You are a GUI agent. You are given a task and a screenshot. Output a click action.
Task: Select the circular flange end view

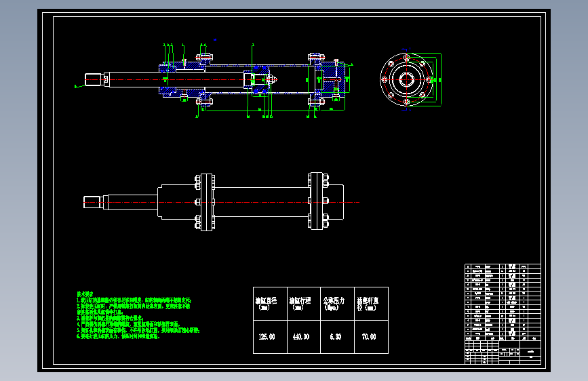click(x=406, y=79)
